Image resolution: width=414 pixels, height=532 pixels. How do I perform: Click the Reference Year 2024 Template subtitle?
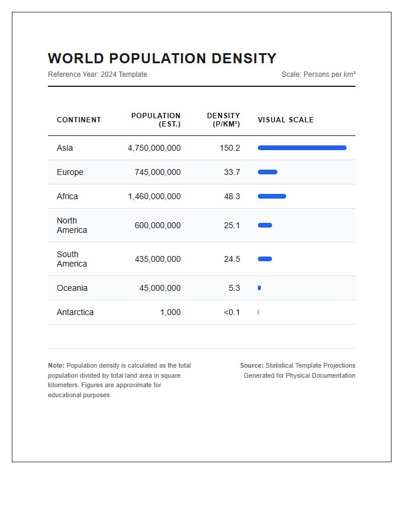[x=98, y=74]
